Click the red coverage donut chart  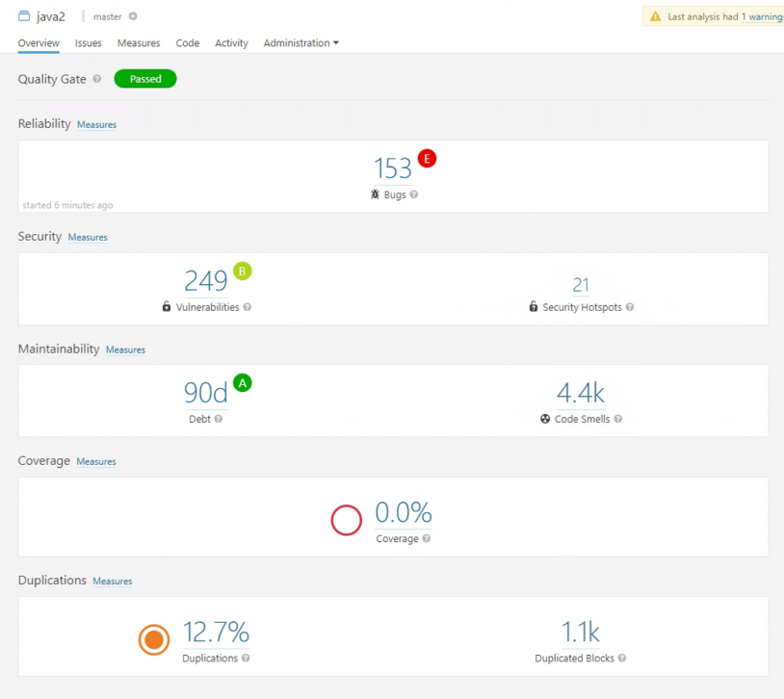click(x=346, y=521)
